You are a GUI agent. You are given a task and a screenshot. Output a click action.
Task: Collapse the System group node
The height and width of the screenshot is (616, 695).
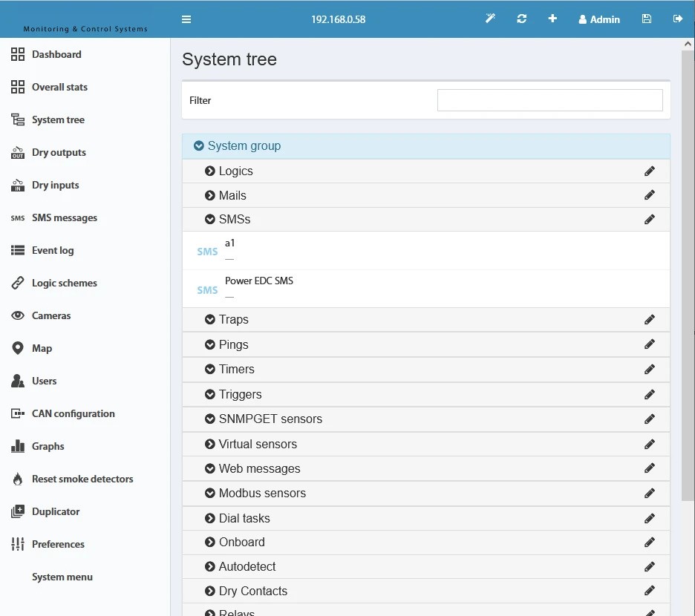[x=198, y=145]
